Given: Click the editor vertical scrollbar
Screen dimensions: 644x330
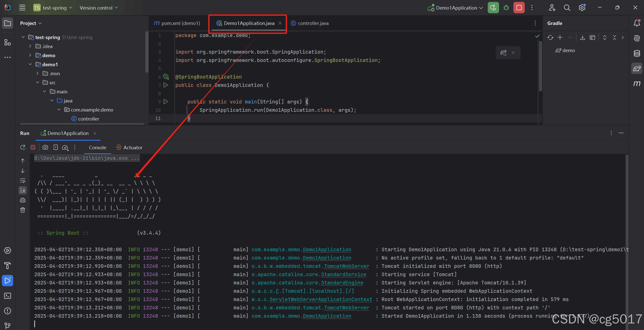Looking at the screenshot, I should coord(540,66).
